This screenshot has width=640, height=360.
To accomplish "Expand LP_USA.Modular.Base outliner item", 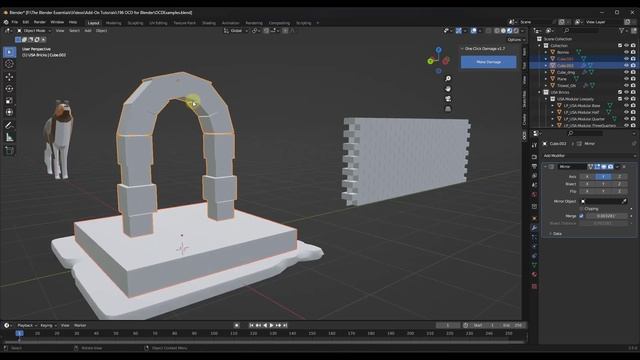I will 553,106.
